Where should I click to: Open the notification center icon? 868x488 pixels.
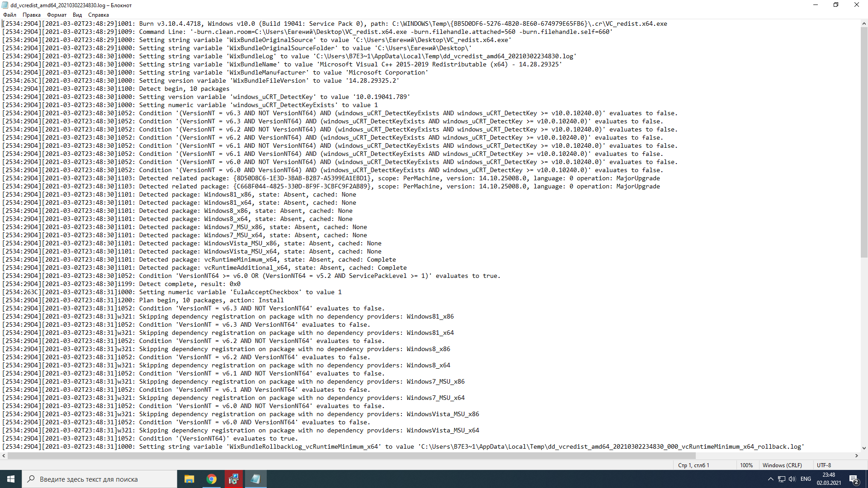pyautogui.click(x=854, y=479)
